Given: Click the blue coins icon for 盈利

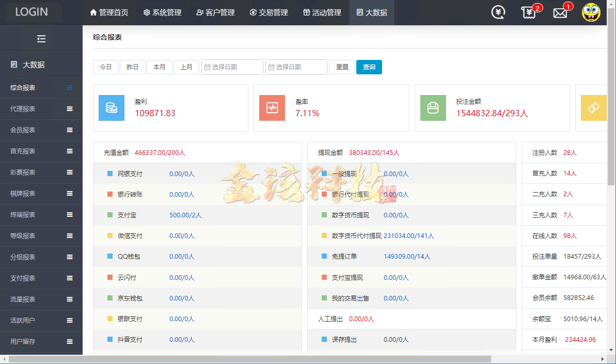Looking at the screenshot, I should click(x=112, y=108).
